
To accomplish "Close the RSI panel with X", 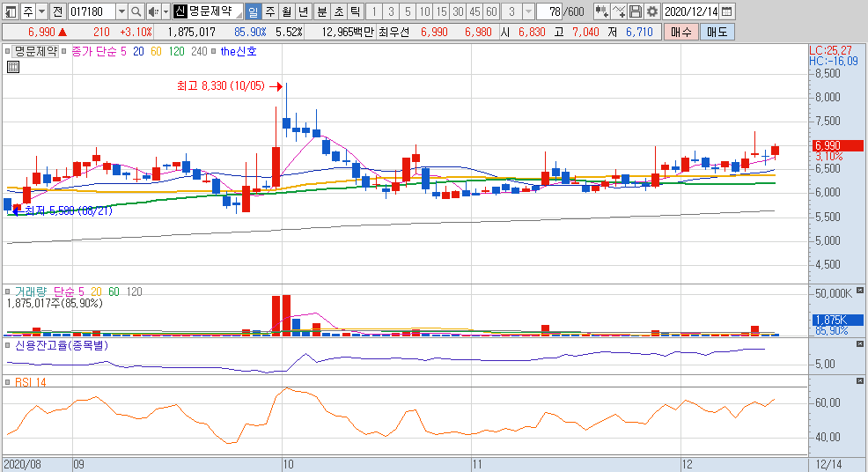I will (x=860, y=381).
